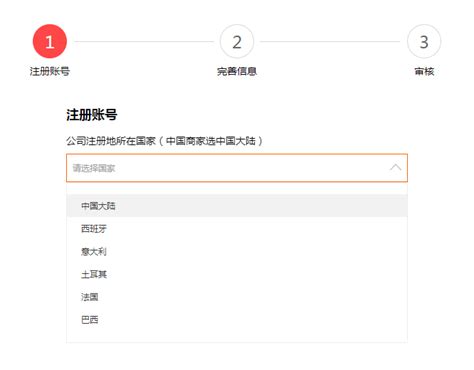Screen dimensions: 474x370
Task: Click the bold 注册账号 form heading
Action: tap(92, 115)
